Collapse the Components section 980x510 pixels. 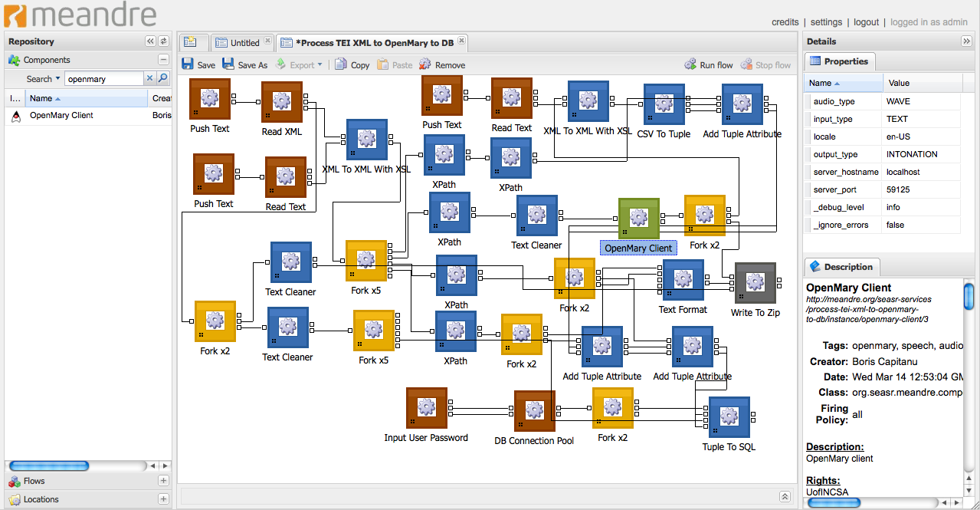click(x=163, y=60)
